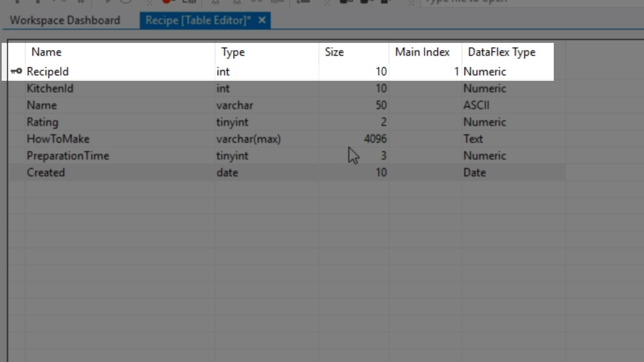Viewport: 644px width, 362px height.
Task: Click the Main Index column header
Action: 422,52
